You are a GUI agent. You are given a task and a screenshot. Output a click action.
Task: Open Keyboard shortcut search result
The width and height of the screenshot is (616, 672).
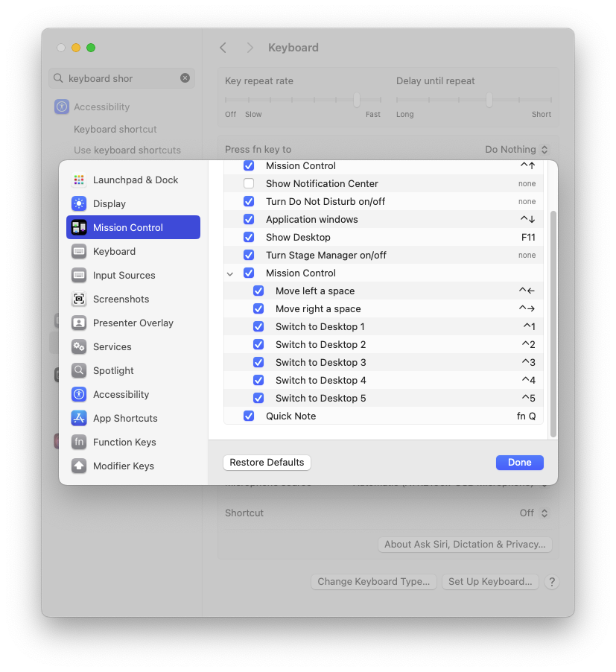tap(115, 130)
